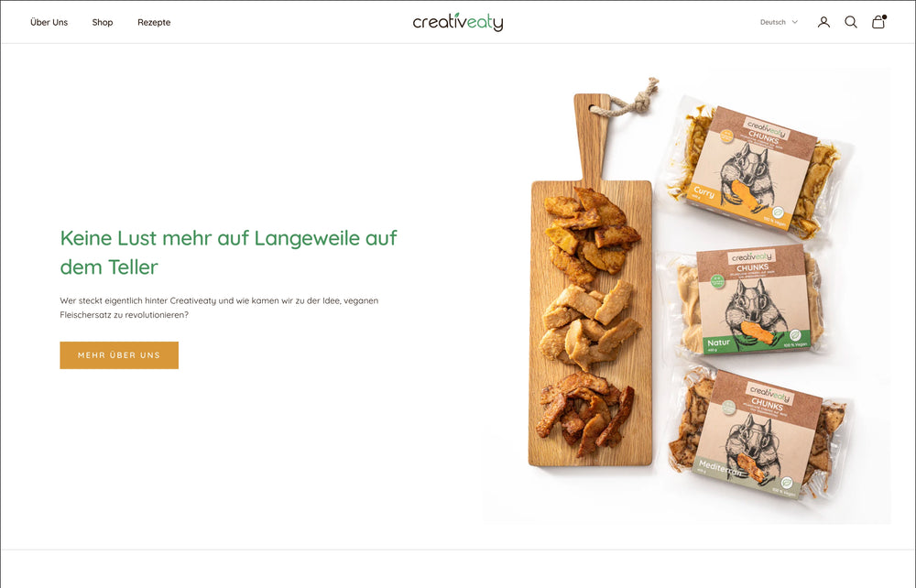The width and height of the screenshot is (916, 588).
Task: Expand the Deutsch language chevron
Action: (794, 22)
